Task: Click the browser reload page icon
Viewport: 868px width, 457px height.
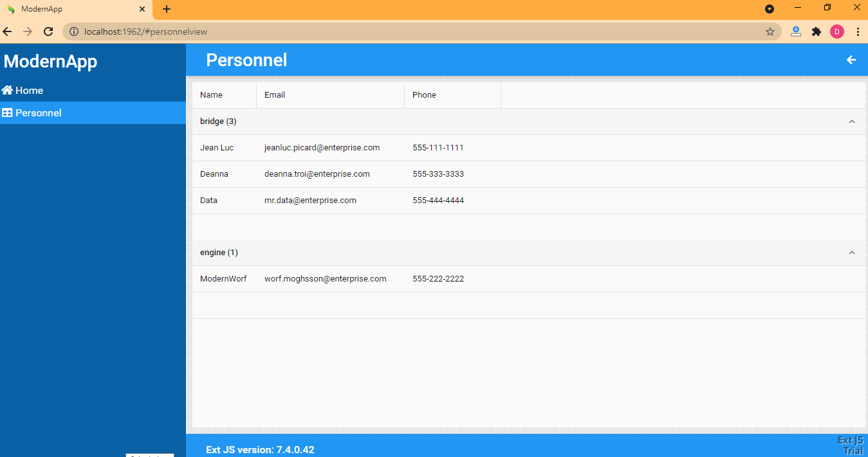Action: (48, 31)
